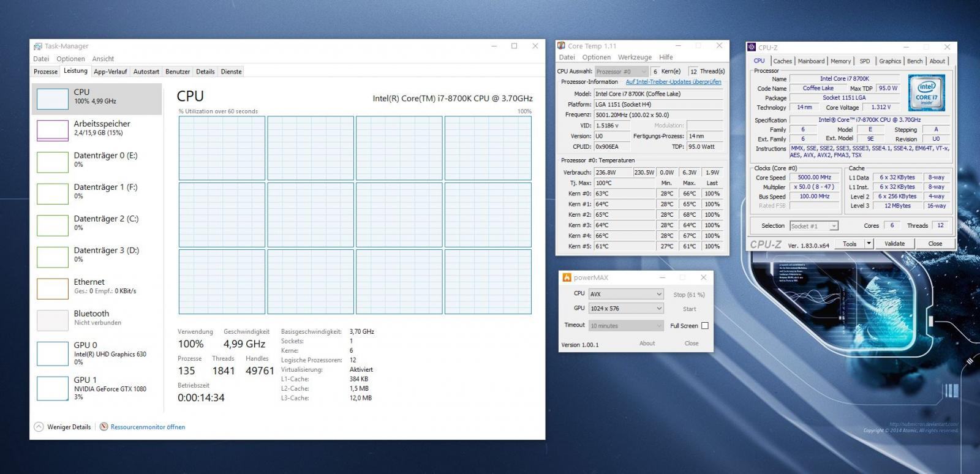Switch to Details tab in Task-Manager
The image size is (980, 474).
[205, 72]
